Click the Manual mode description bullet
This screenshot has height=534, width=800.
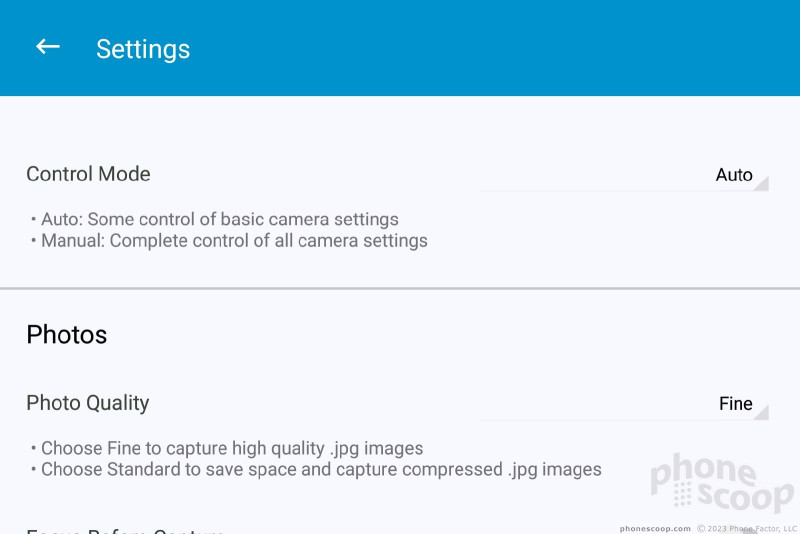pyautogui.click(x=229, y=241)
